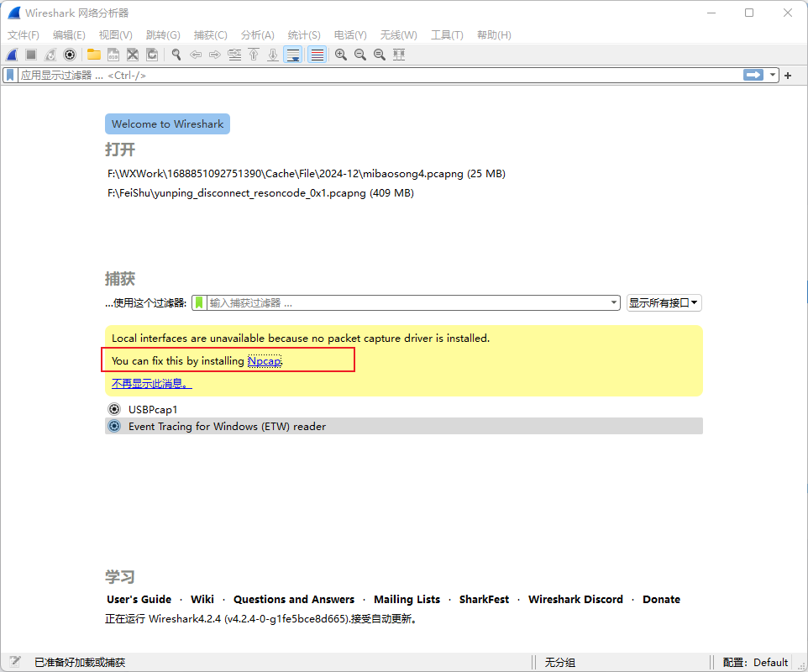Open options gear for ETW reader
The width and height of the screenshot is (808, 672).
coord(114,426)
